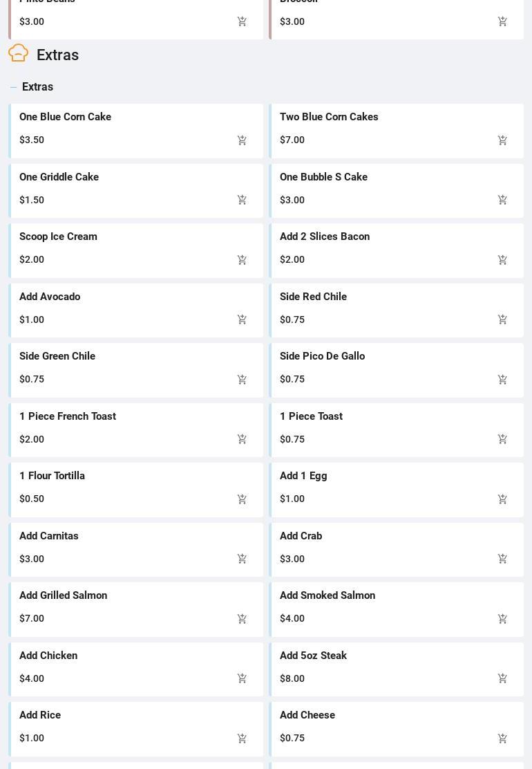Image resolution: width=532 pixels, height=769 pixels.
Task: Add One Bubble S Cake to cart
Action: (502, 200)
